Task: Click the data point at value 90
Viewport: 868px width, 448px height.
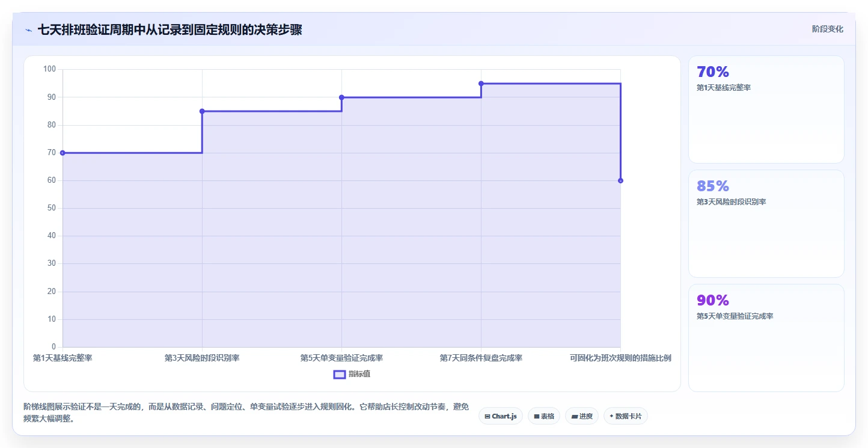Action: pos(341,97)
